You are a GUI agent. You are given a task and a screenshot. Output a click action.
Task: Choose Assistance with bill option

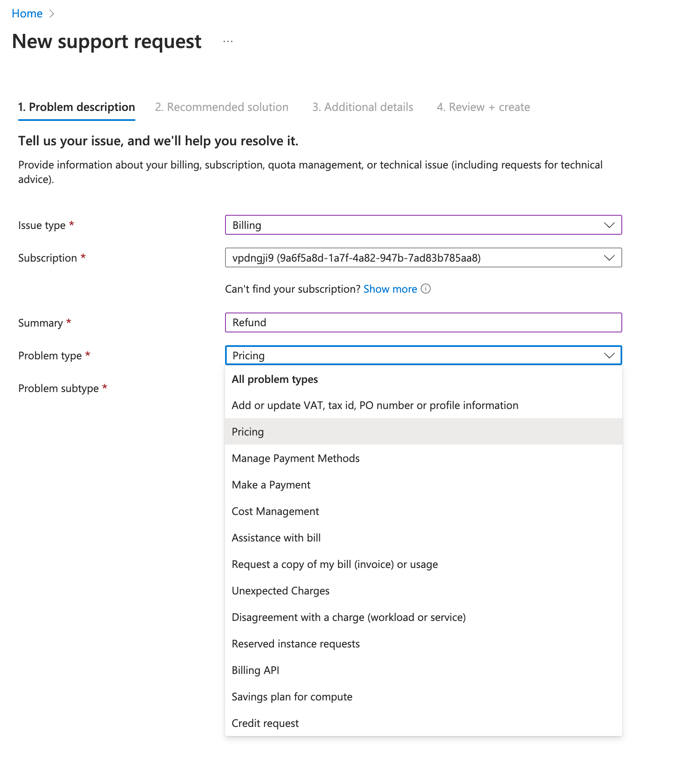tap(423, 538)
